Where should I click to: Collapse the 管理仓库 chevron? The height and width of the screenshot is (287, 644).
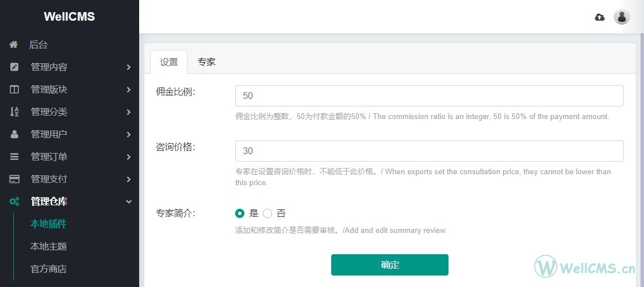pos(129,202)
